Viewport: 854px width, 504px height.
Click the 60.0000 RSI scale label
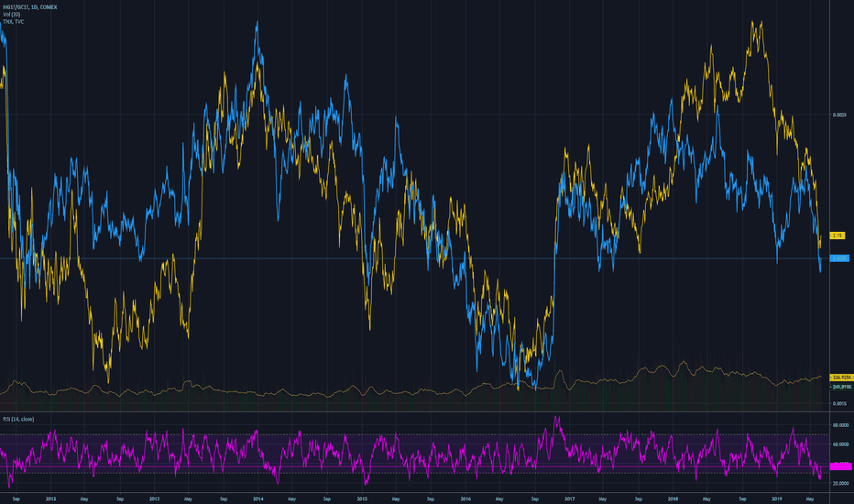click(x=841, y=444)
